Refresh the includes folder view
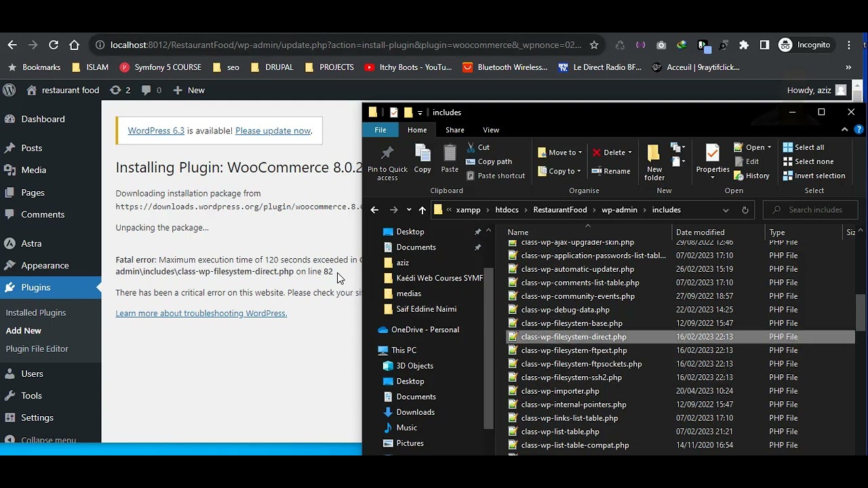 745,210
